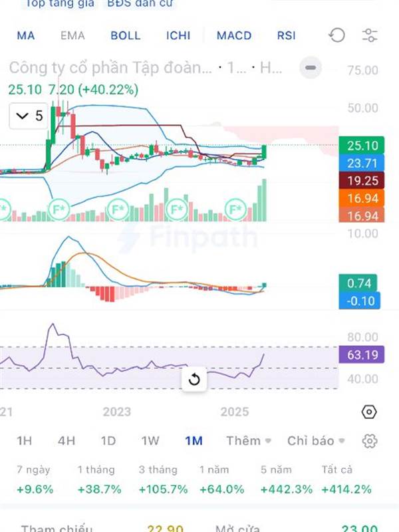Click the Tham chiếu value 22.90
The width and height of the screenshot is (399, 532).
pyautogui.click(x=165, y=528)
